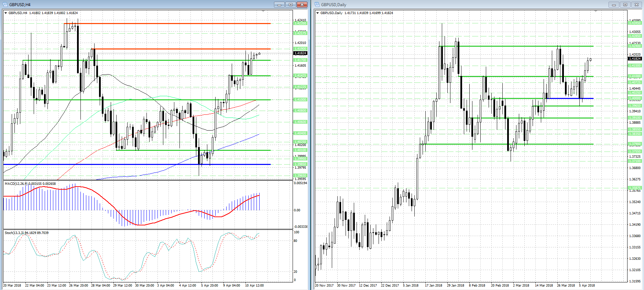The width and height of the screenshot is (644, 290).
Task: Expand the dropdown arrow beside GBPUSD,Daily label
Action: (x=317, y=13)
